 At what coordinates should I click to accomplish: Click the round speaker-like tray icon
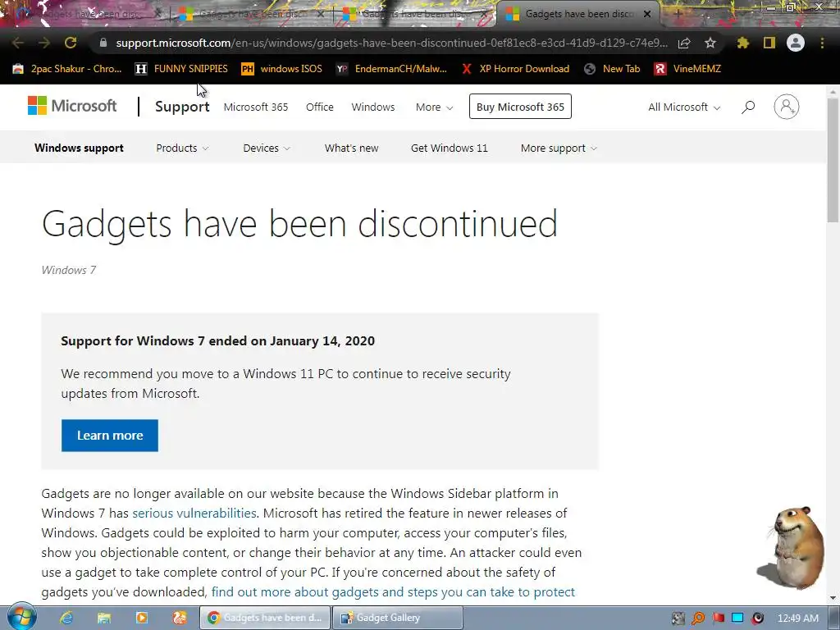[757, 619]
